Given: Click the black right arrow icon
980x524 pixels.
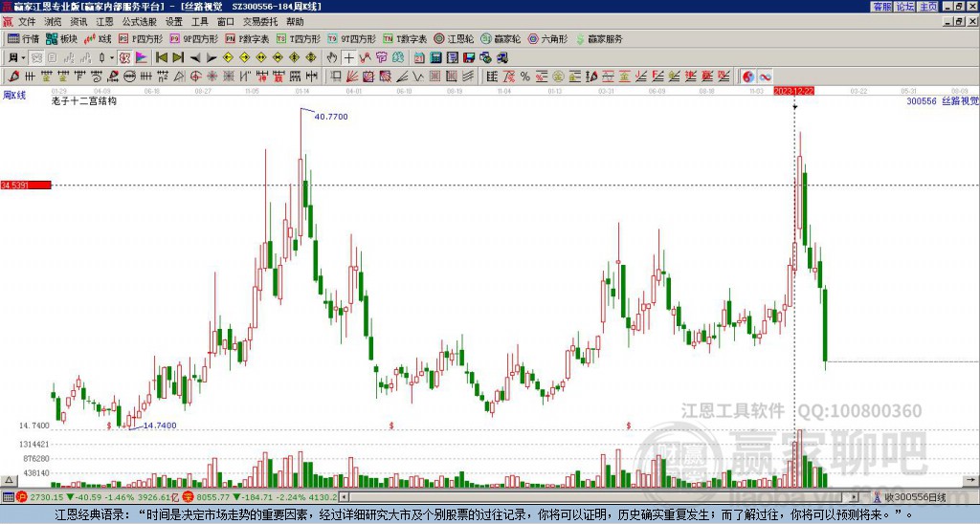Looking at the screenshot, I should click(x=212, y=58).
